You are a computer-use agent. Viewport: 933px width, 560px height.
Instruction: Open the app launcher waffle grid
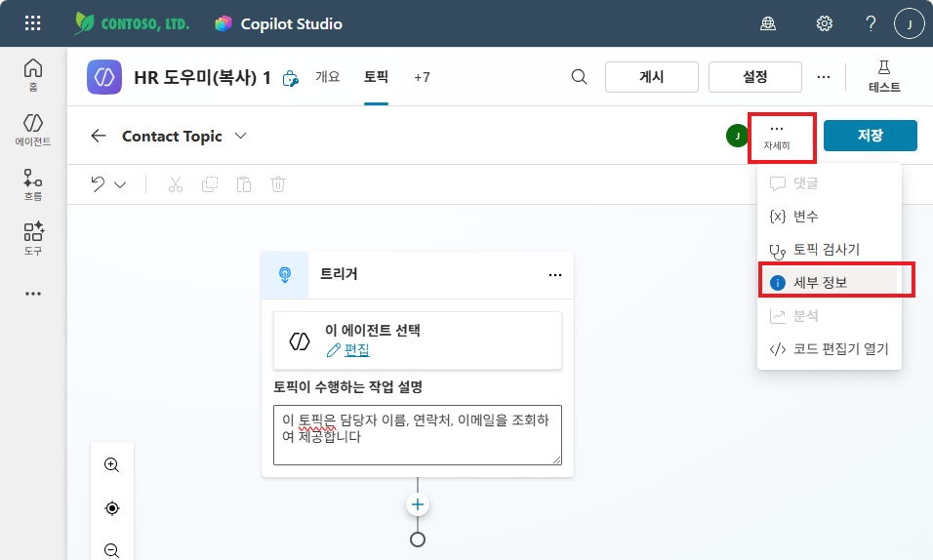(33, 23)
